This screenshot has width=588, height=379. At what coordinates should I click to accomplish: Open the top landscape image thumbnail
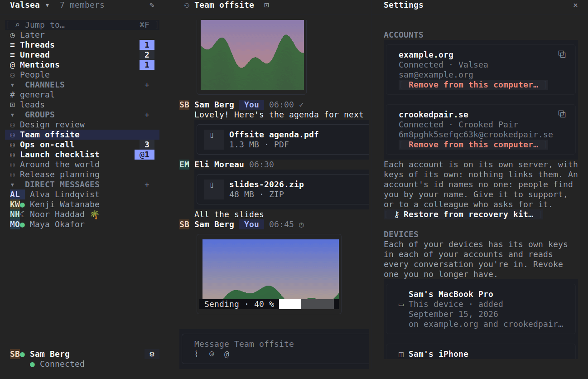252,54
